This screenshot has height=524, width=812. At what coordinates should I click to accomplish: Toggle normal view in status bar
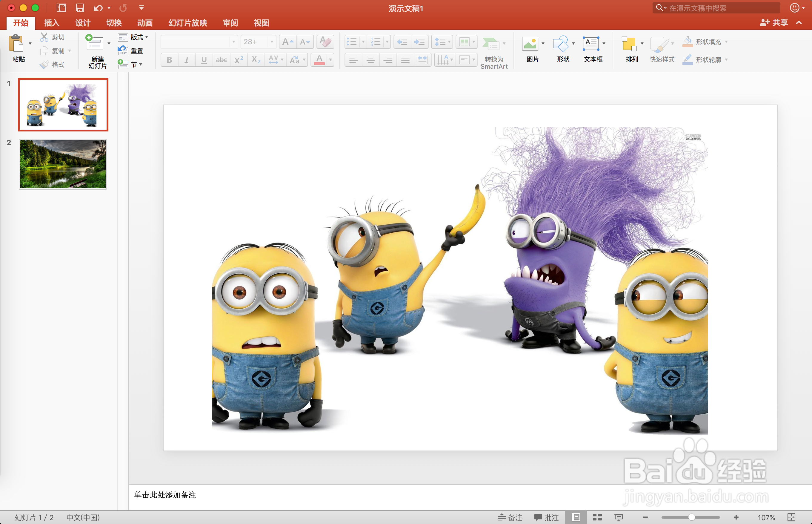[x=576, y=517]
